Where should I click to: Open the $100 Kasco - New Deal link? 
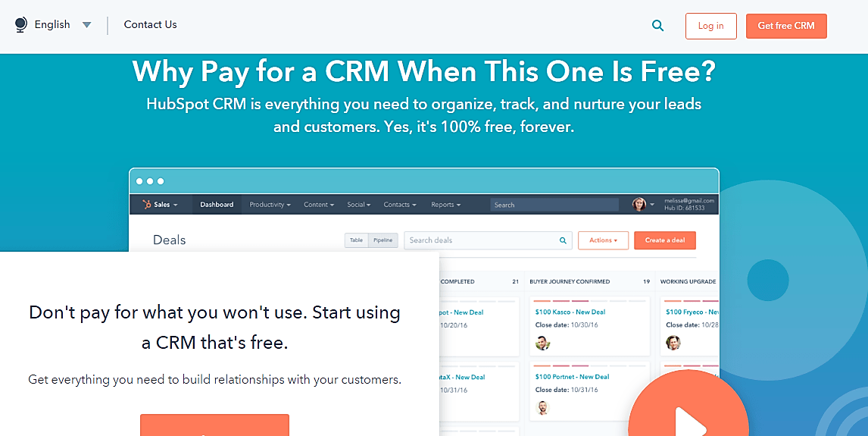pyautogui.click(x=570, y=312)
